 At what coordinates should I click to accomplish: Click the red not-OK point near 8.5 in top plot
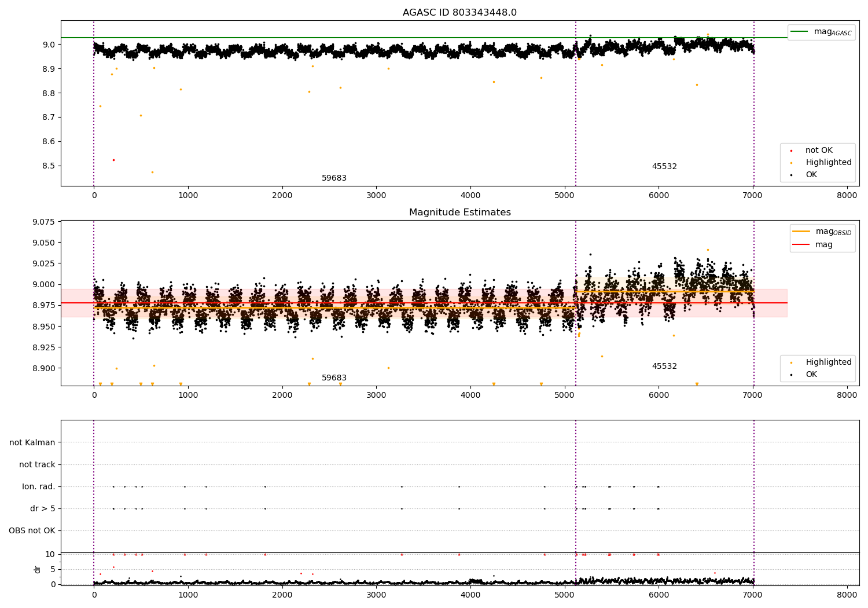point(113,160)
